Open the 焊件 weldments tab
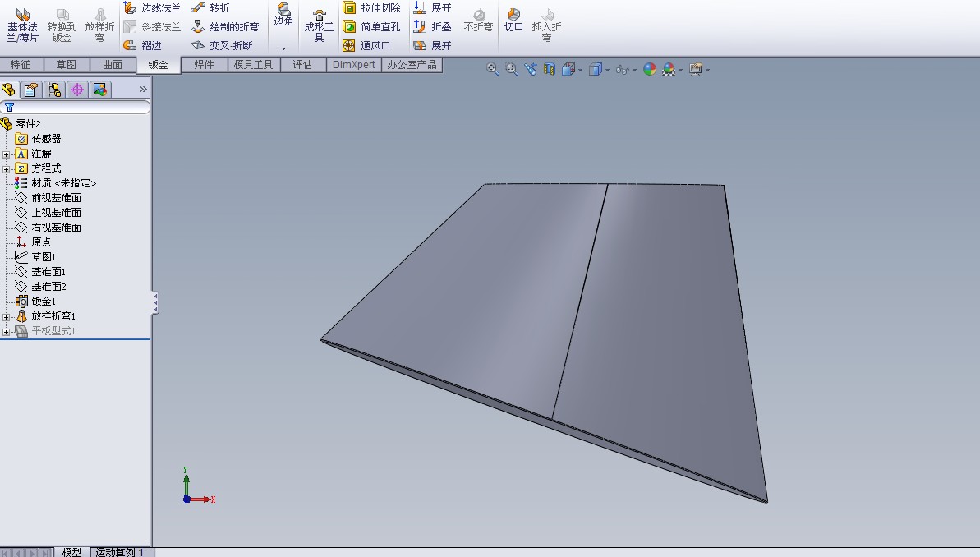The height and width of the screenshot is (557, 980). pyautogui.click(x=204, y=64)
